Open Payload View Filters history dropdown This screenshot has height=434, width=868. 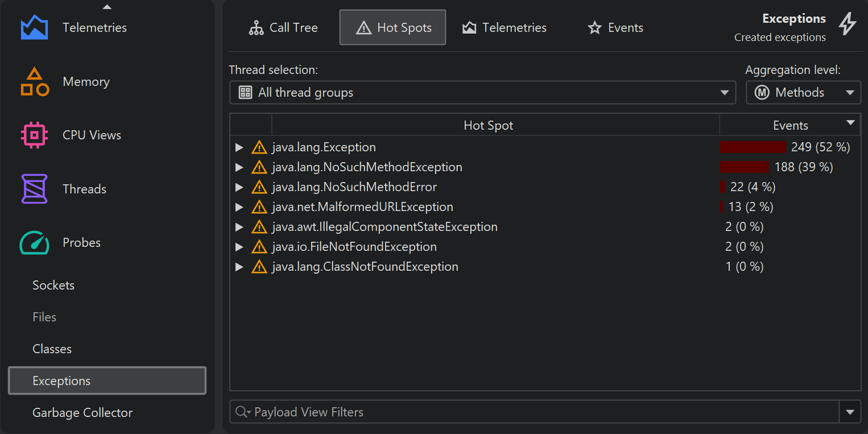click(x=850, y=412)
